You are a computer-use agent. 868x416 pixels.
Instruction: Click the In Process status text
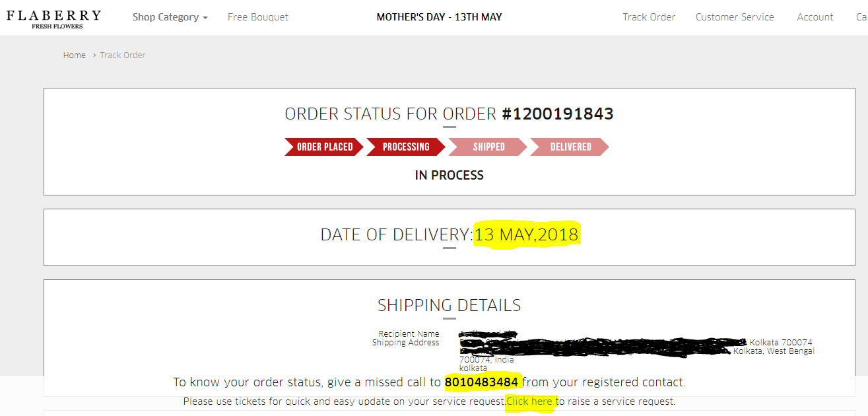coord(449,176)
